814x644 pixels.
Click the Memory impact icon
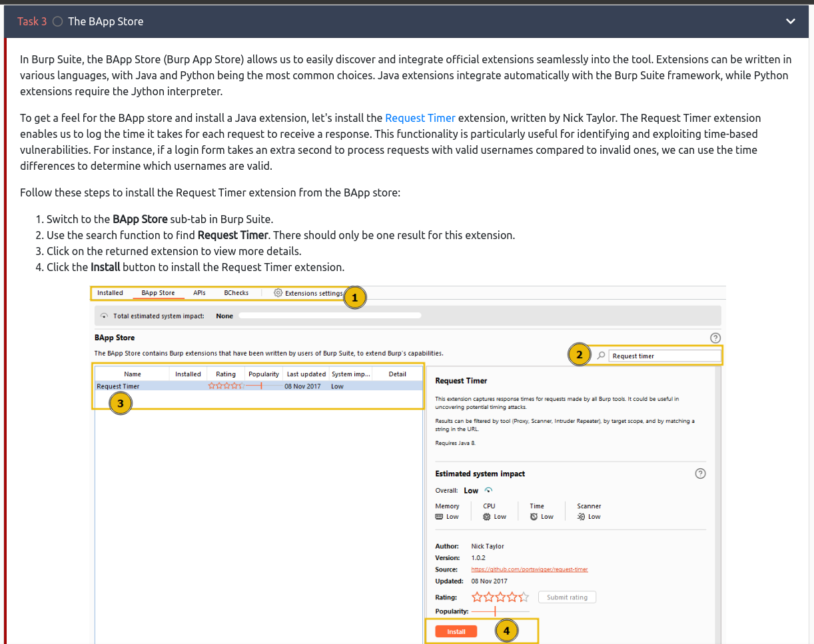tap(439, 517)
